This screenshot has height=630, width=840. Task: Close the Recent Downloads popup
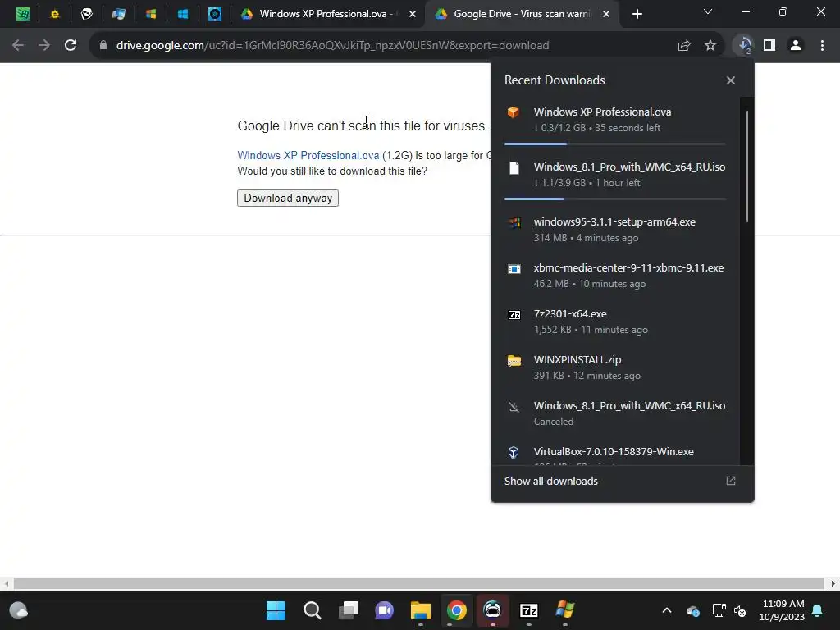731,80
